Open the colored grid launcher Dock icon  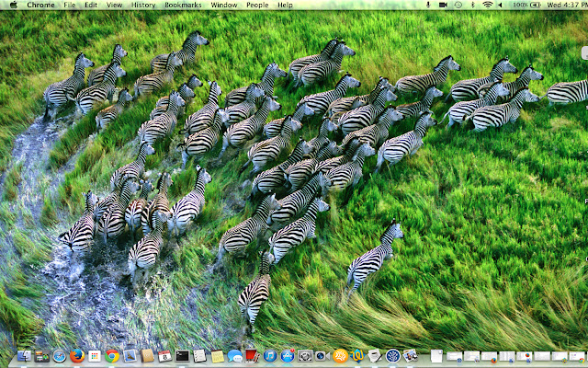click(x=94, y=356)
